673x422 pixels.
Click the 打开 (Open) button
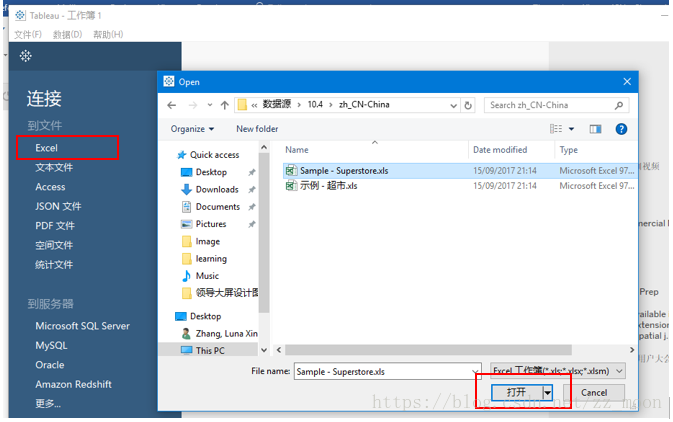(x=516, y=392)
